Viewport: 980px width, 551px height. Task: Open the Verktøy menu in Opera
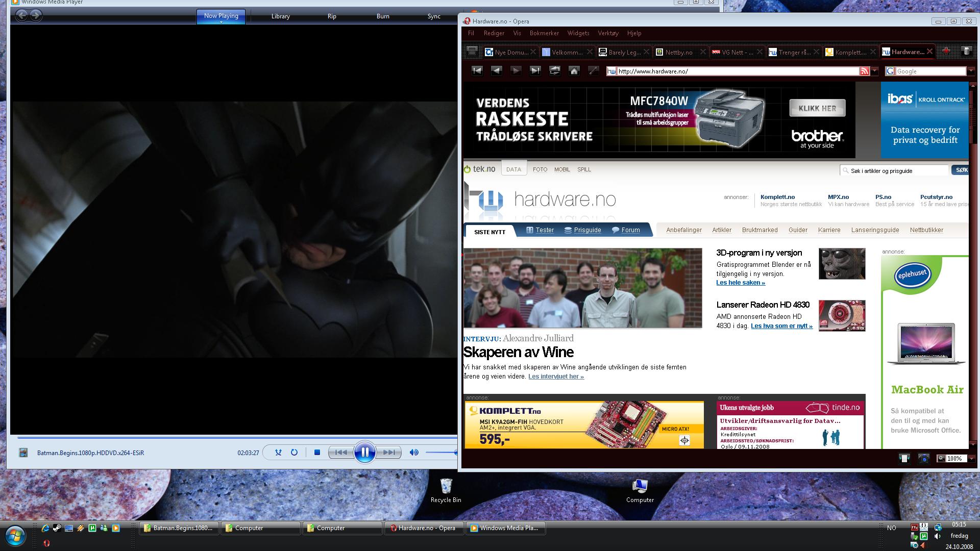(x=608, y=33)
